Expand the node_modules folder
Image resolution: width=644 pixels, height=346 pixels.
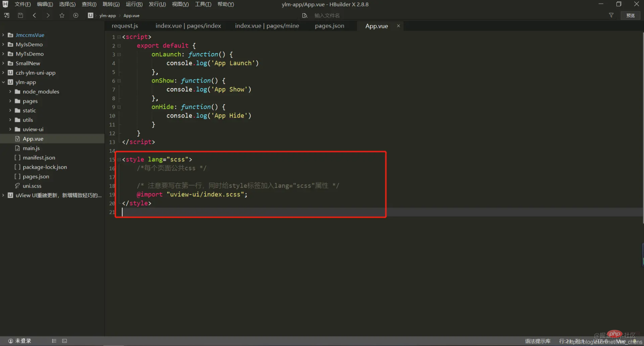pos(10,91)
